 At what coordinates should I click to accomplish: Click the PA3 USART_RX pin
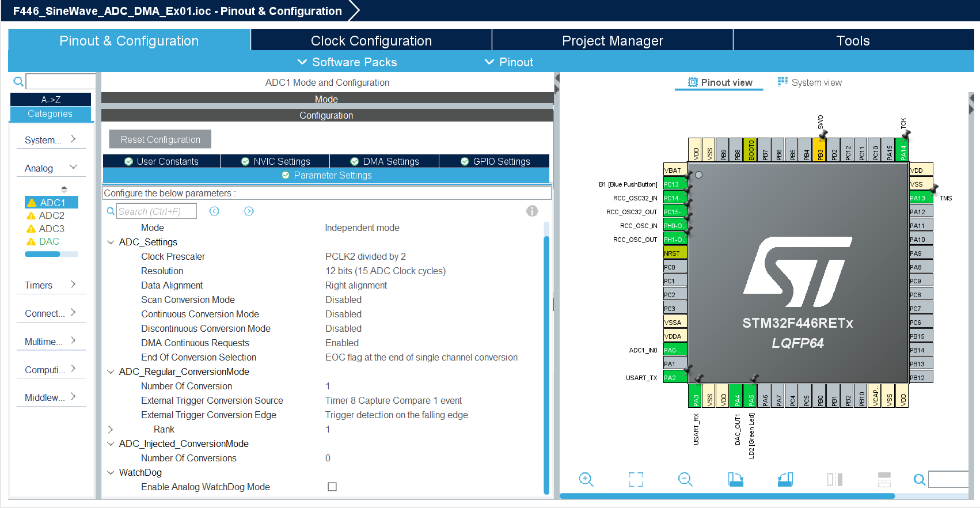(x=696, y=396)
